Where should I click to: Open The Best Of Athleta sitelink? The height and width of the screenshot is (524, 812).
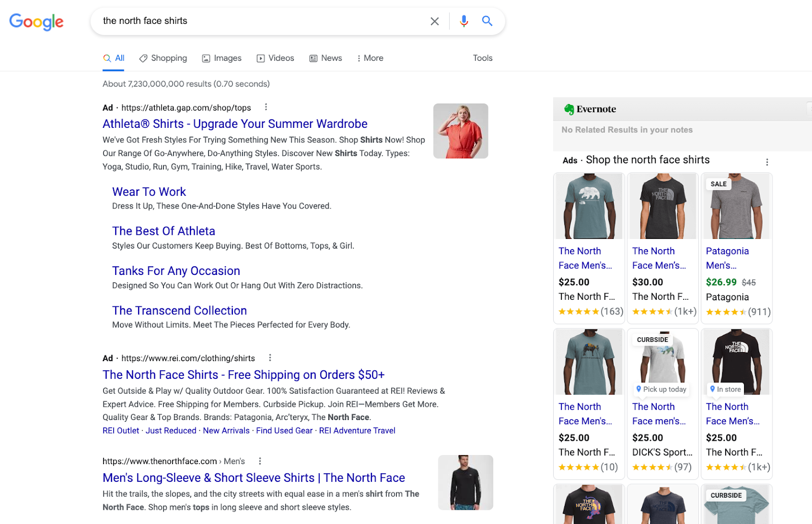click(x=164, y=231)
